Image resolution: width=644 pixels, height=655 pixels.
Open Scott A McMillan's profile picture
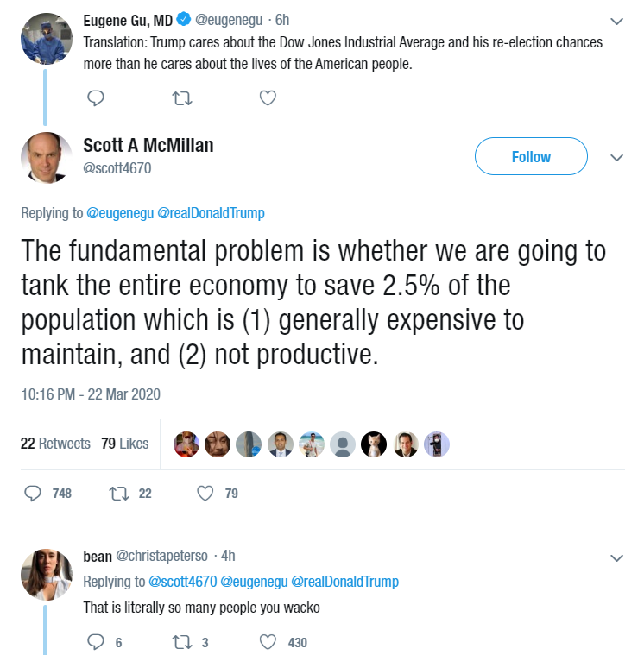pos(47,158)
